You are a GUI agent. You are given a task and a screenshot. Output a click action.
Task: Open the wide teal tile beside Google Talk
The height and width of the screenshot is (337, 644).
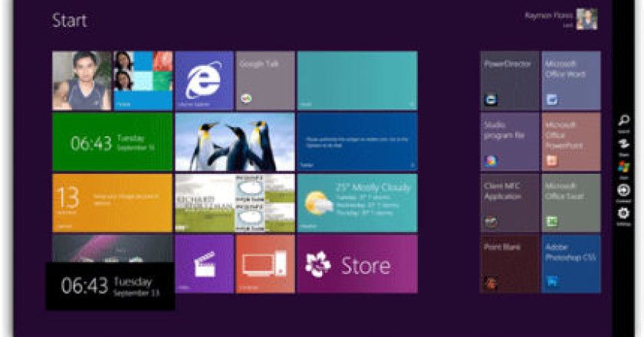pyautogui.click(x=357, y=81)
